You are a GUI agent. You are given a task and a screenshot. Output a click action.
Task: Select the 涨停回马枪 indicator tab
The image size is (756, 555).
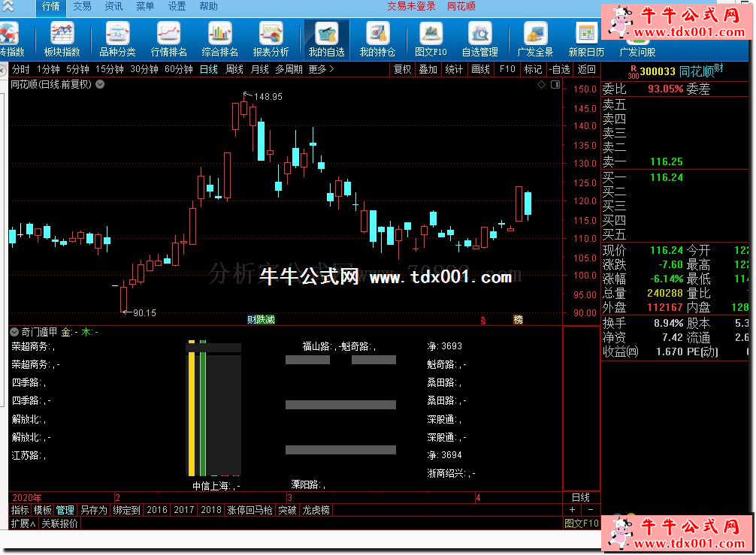pos(249,510)
